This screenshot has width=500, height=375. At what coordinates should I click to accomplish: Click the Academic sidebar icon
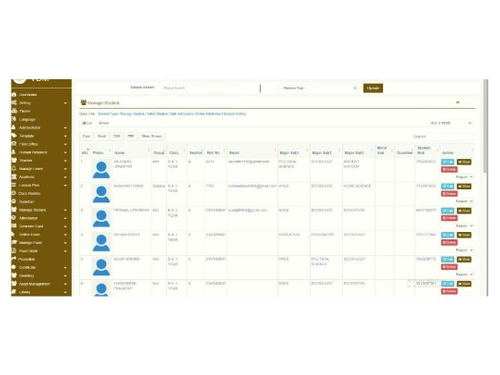(x=14, y=177)
